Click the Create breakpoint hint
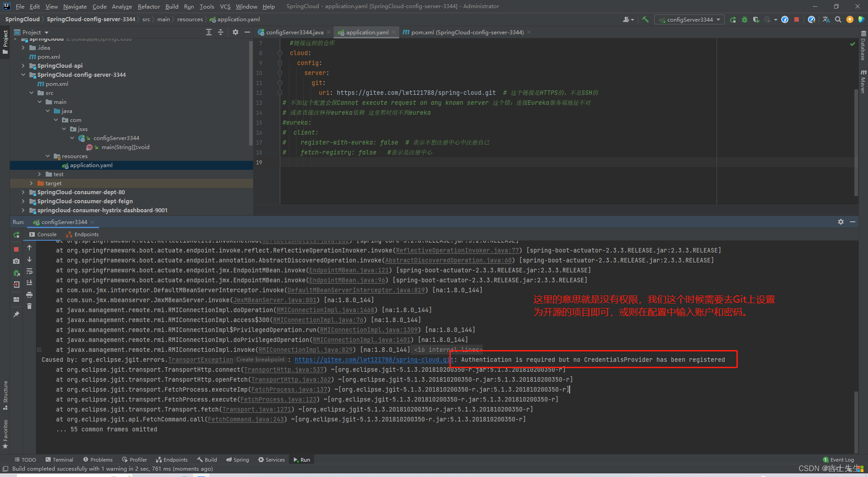Screen dimensions: 868x477 click(x=260, y=360)
